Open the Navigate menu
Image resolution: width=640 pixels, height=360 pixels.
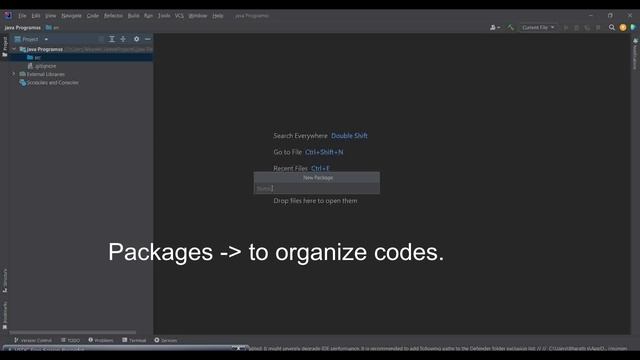pos(71,16)
